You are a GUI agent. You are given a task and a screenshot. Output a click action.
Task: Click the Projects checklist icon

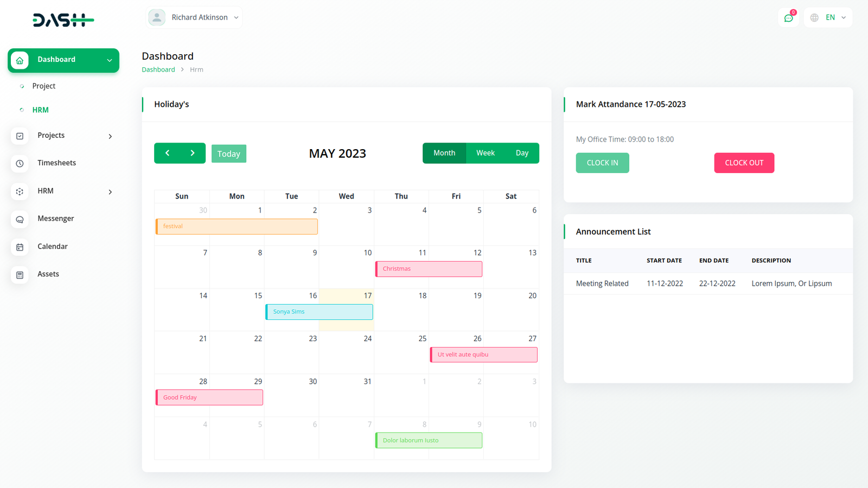coord(20,136)
